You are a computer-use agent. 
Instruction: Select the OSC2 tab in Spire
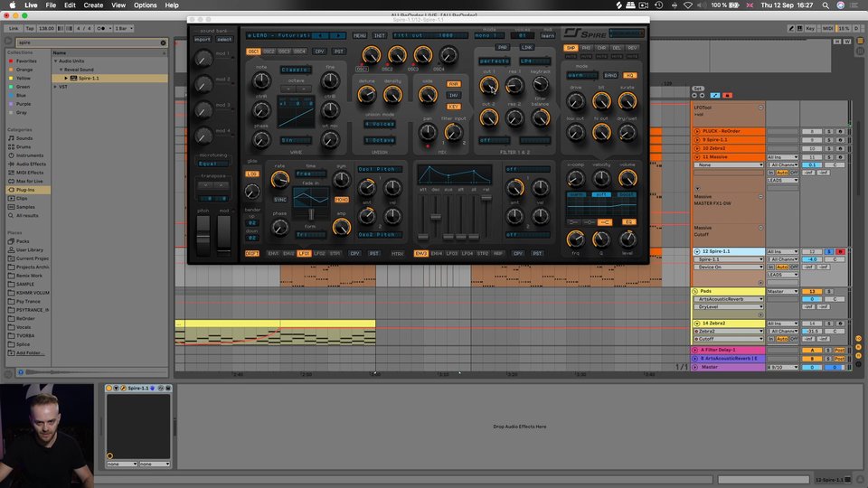click(x=269, y=52)
